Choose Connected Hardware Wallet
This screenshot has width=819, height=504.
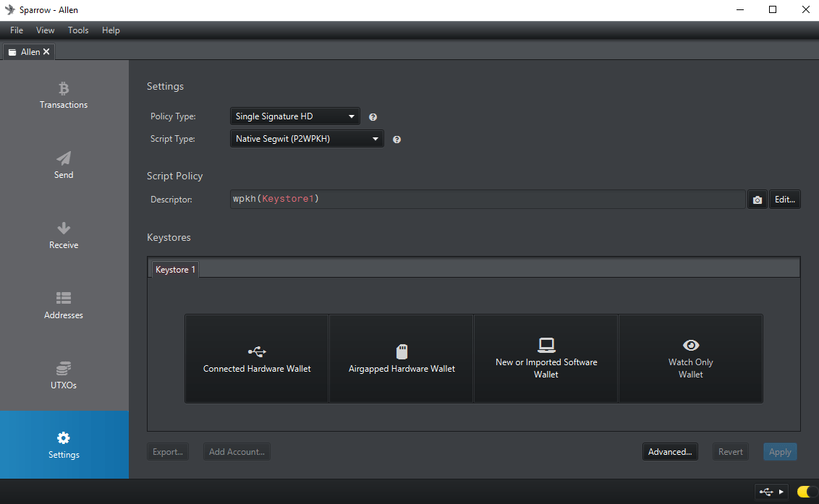257,358
